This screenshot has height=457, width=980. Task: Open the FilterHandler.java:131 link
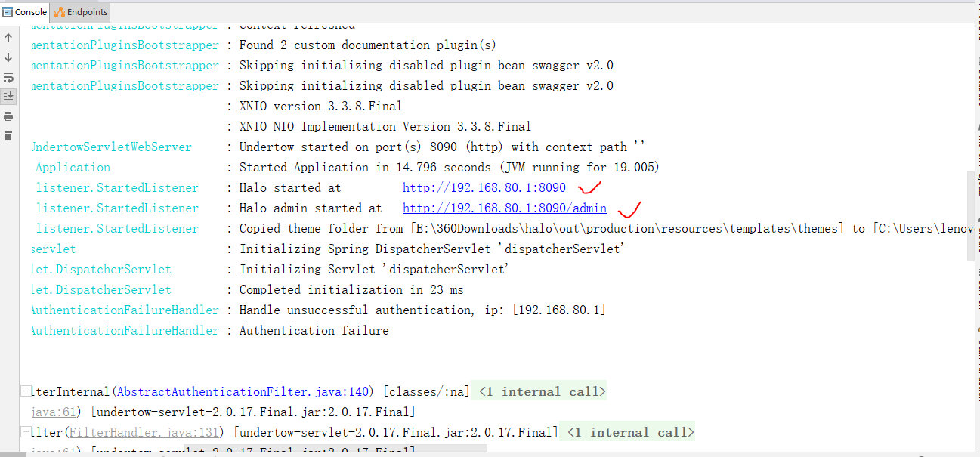click(144, 431)
